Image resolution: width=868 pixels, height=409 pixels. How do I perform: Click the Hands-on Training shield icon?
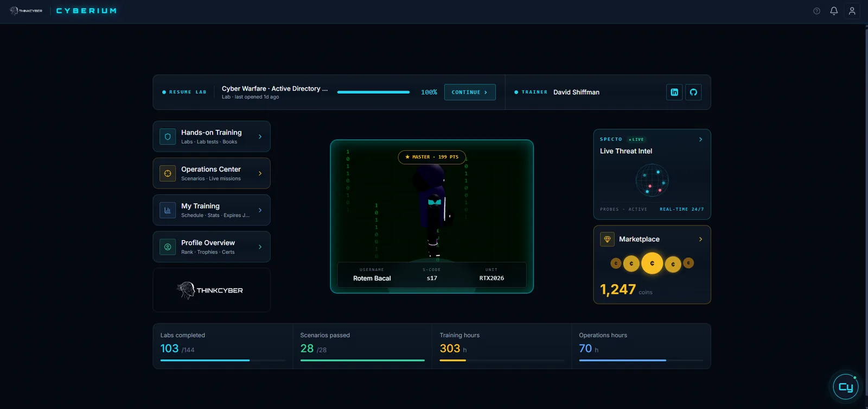[x=168, y=137]
